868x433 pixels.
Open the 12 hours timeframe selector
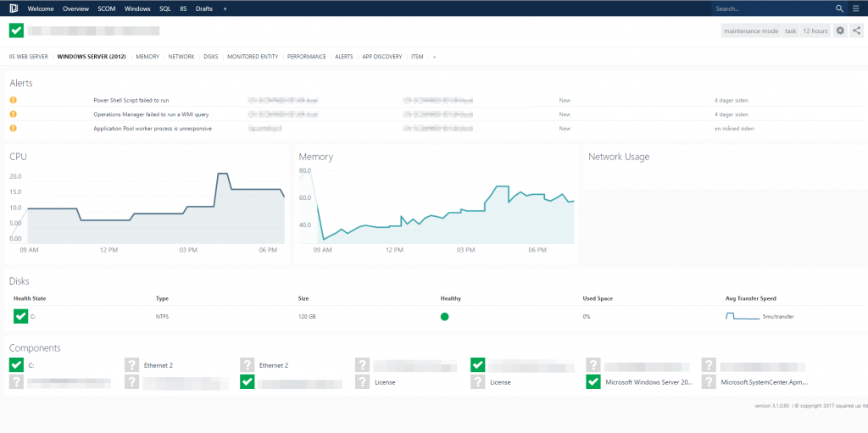[x=815, y=31]
